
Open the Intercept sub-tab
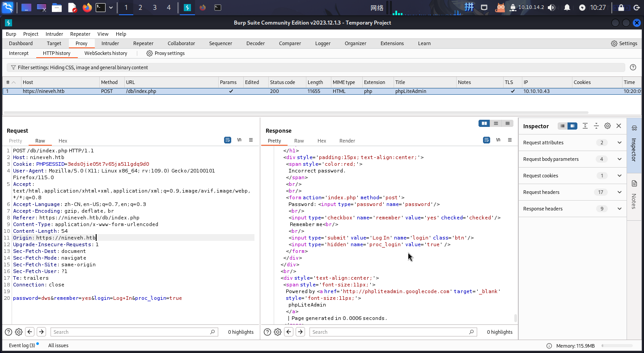pos(19,53)
